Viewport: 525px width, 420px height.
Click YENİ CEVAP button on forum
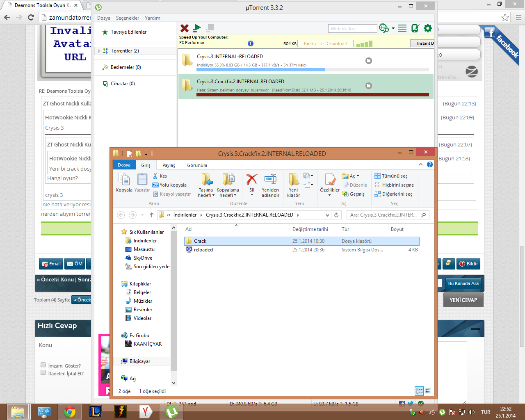click(463, 300)
